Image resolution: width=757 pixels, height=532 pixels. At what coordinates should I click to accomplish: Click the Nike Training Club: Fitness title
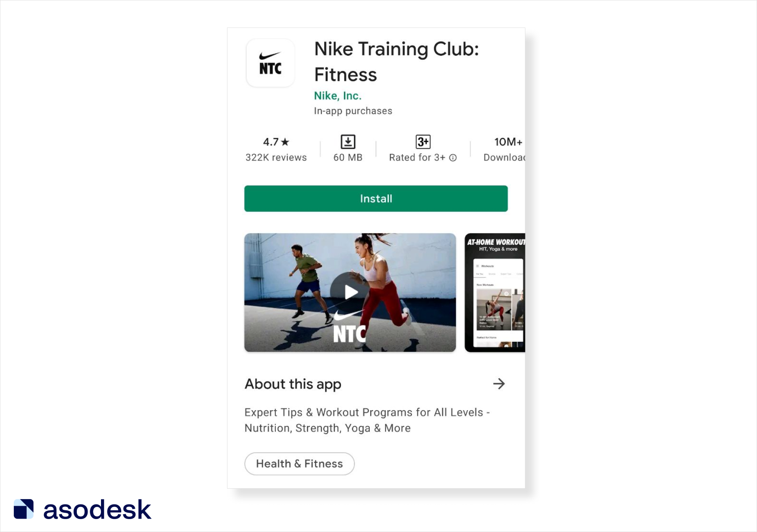point(396,62)
